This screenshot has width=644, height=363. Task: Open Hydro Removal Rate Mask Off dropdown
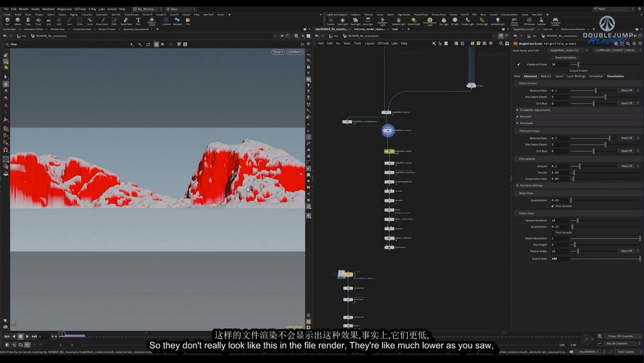tap(627, 90)
